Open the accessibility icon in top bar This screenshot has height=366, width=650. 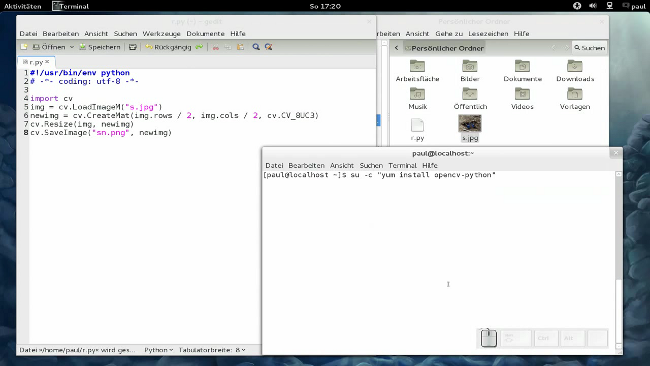(x=577, y=6)
